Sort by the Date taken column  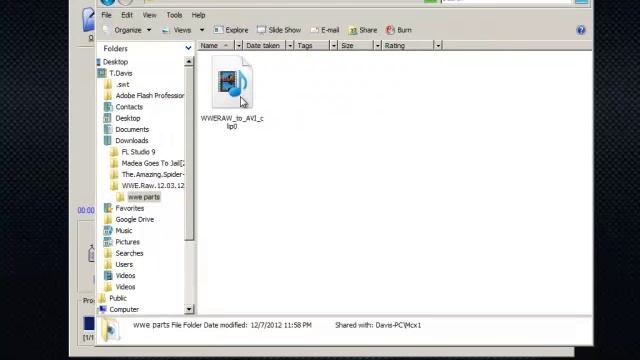click(264, 45)
